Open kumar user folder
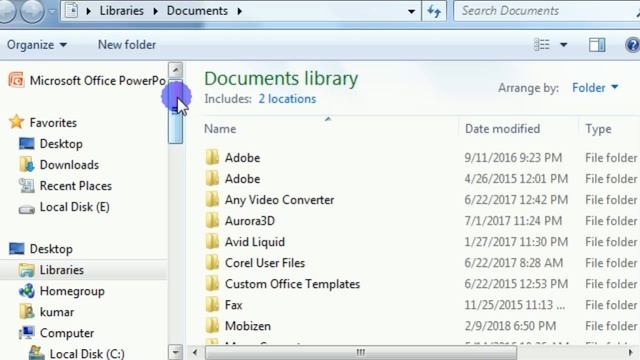This screenshot has height=360, width=640. tap(57, 312)
